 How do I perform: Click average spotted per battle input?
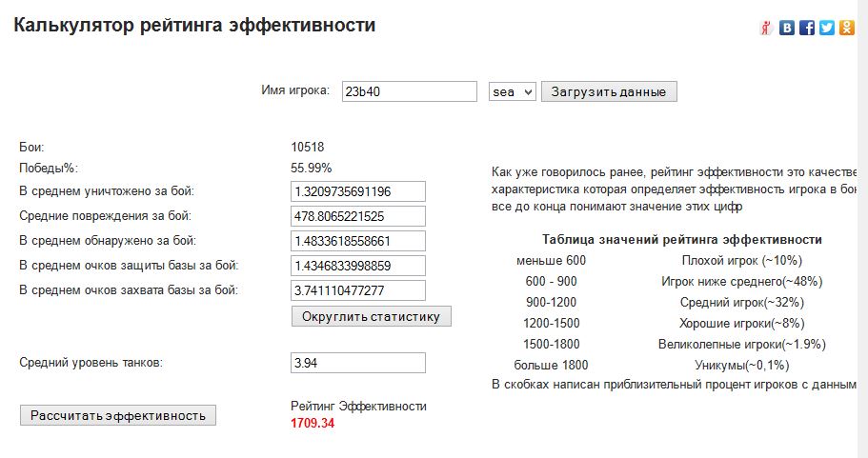tap(358, 241)
